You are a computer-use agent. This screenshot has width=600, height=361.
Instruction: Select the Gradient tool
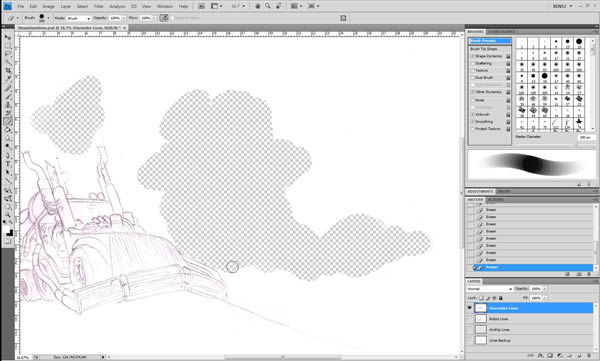coord(8,130)
